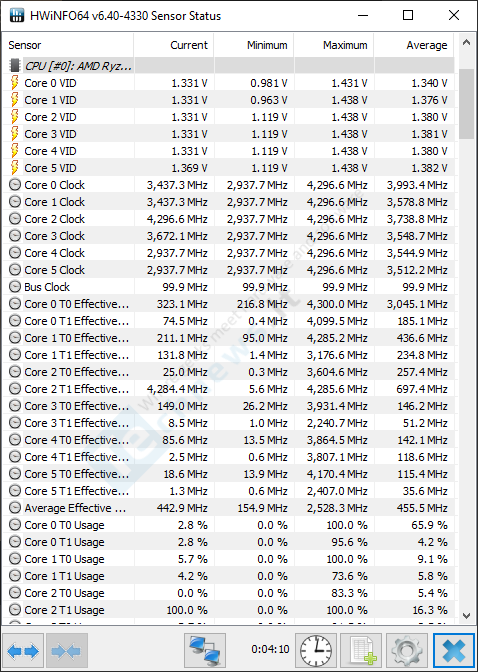Click the Average column header
The width and height of the screenshot is (478, 672).
click(x=414, y=45)
